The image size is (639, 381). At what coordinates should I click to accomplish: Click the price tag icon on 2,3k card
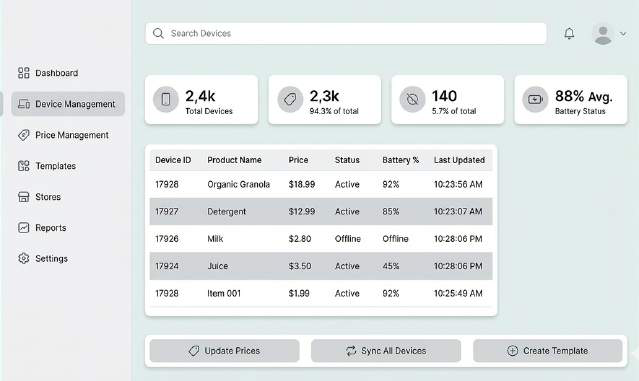point(290,99)
